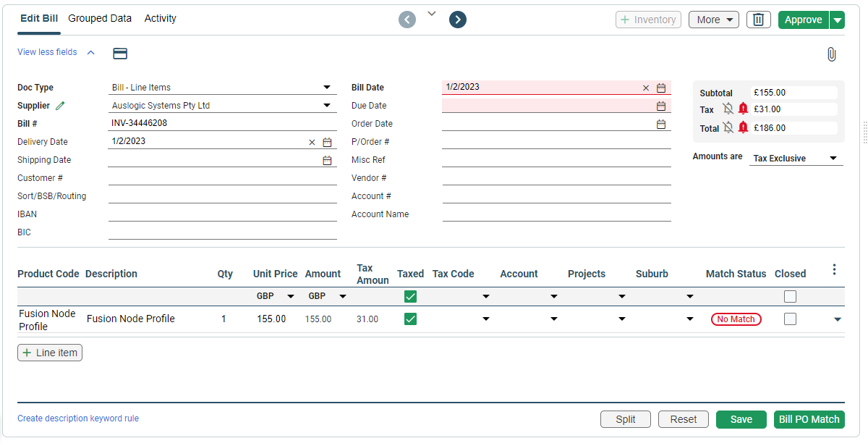868x446 pixels.
Task: Open attachments paperclip icon
Action: 832,54
